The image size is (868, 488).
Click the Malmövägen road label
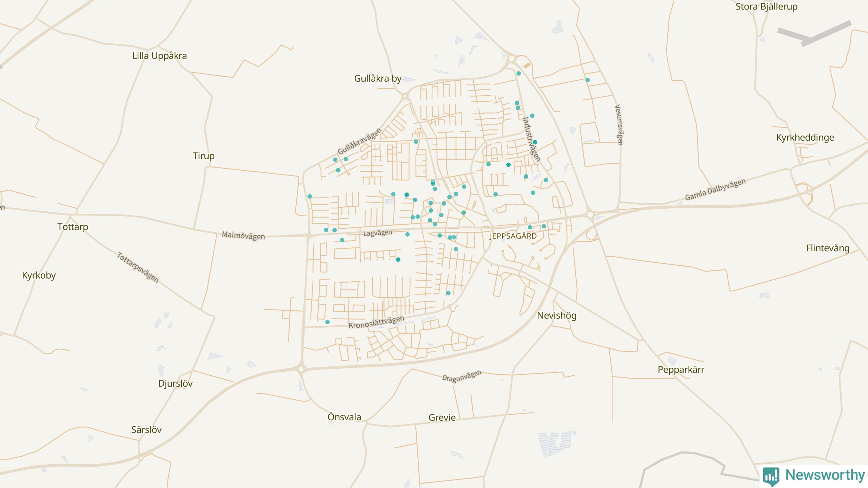click(x=243, y=236)
